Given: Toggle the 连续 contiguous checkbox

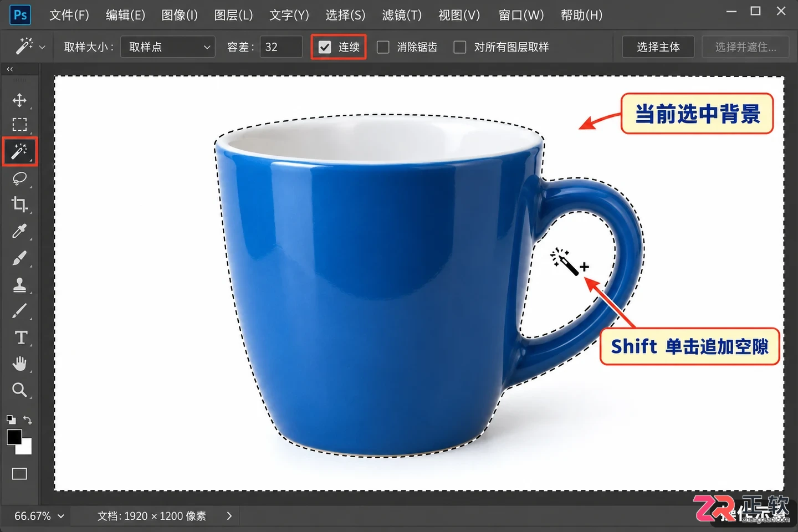Looking at the screenshot, I should [325, 47].
